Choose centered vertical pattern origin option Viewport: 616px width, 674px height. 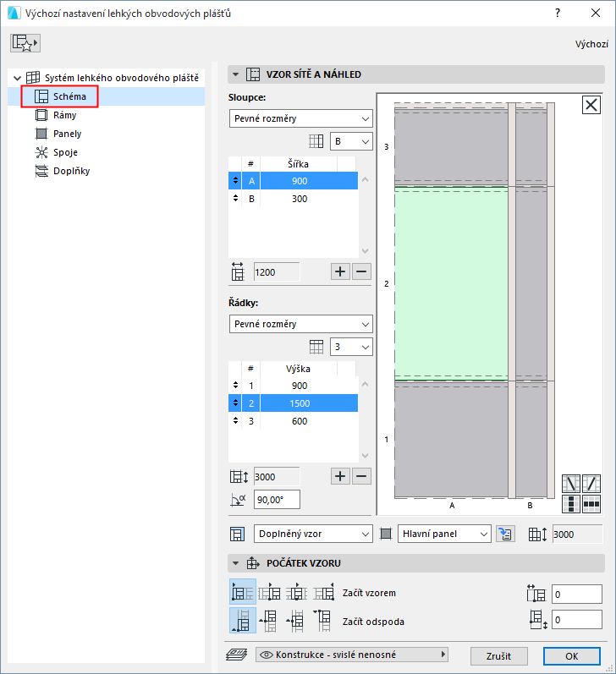point(297,621)
